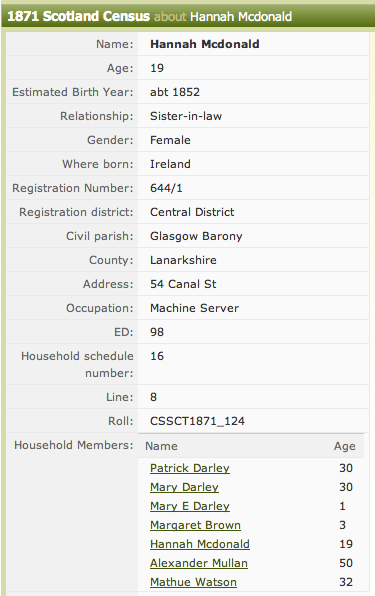375x596 pixels.
Task: Select the address value 54 Canal St
Action: click(x=183, y=284)
